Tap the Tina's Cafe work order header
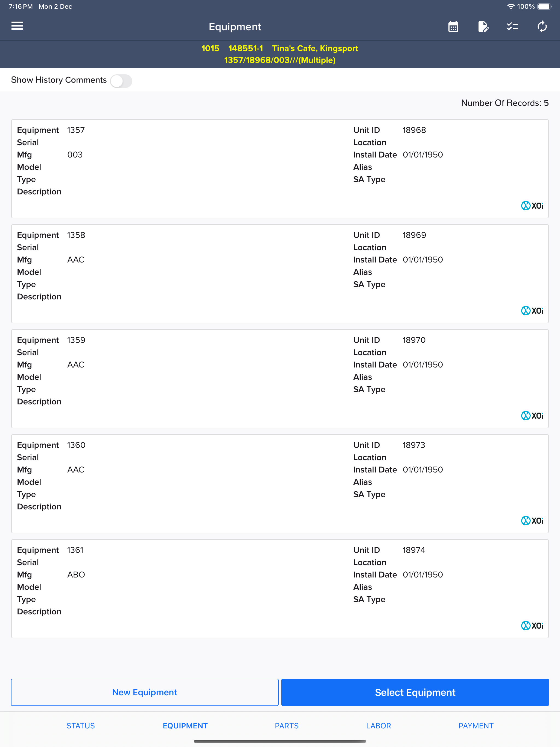Image resolution: width=560 pixels, height=747 pixels. tap(280, 54)
